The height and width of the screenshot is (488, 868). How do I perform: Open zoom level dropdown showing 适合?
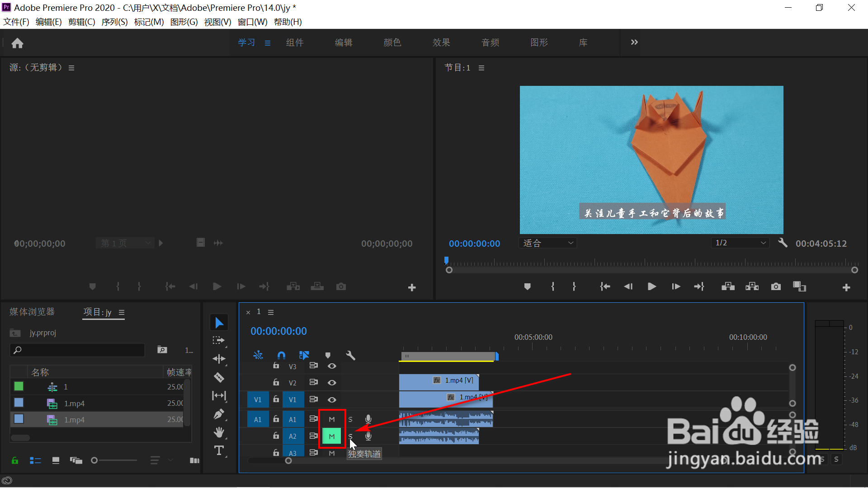(x=548, y=243)
